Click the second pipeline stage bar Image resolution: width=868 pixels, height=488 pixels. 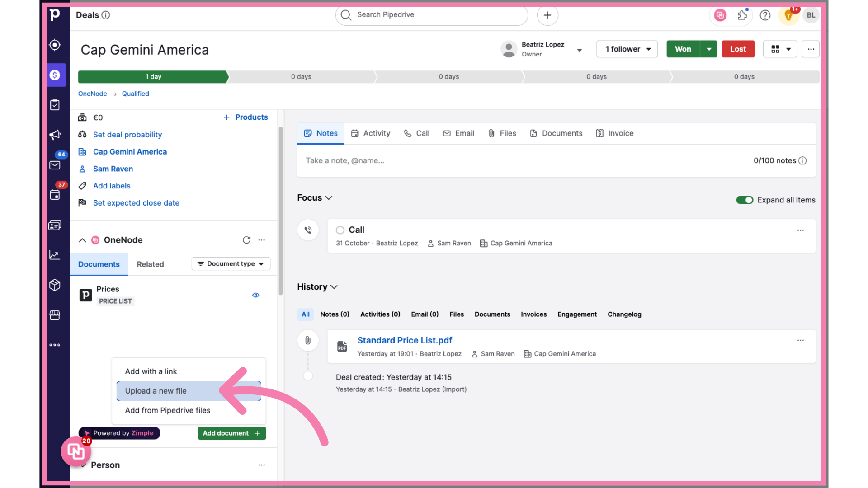[x=302, y=77]
